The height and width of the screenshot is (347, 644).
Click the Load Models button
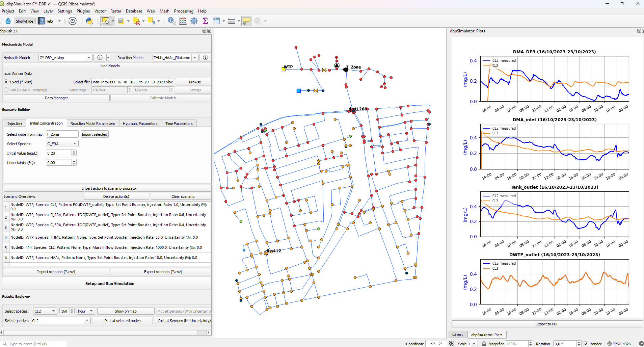pyautogui.click(x=109, y=66)
